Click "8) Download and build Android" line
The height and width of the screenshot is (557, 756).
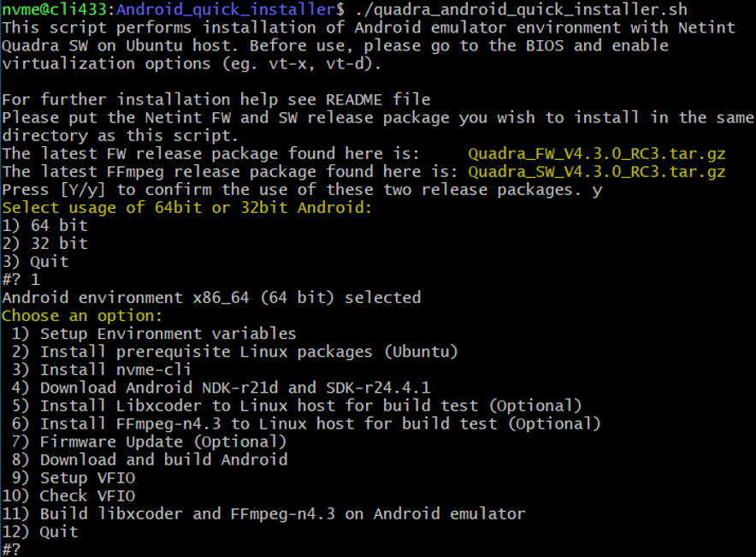coord(150,460)
